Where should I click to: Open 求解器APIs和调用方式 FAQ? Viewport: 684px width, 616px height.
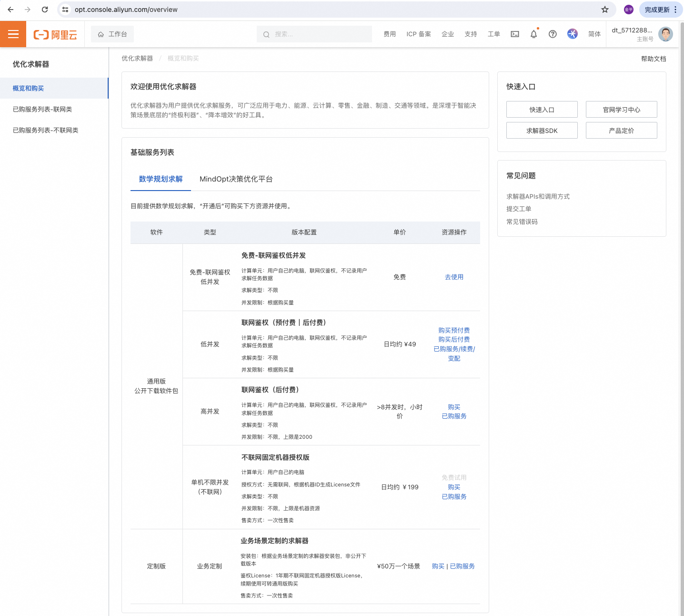tap(538, 196)
